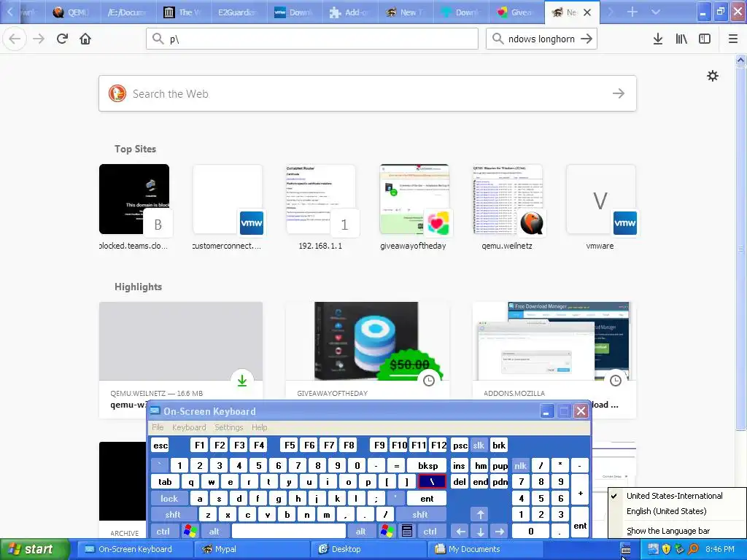Image resolution: width=747 pixels, height=560 pixels.
Task: Toggle the left ctrl key
Action: (x=163, y=531)
